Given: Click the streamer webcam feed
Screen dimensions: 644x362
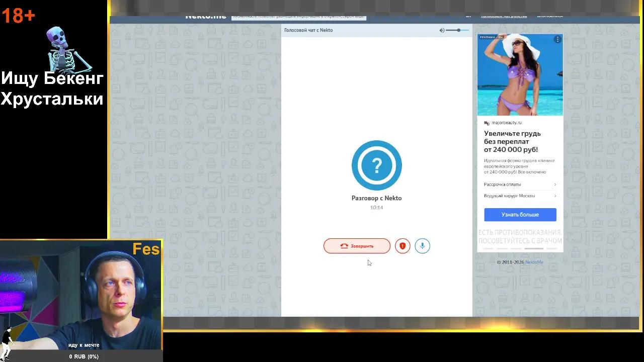Looking at the screenshot, I should tap(80, 294).
